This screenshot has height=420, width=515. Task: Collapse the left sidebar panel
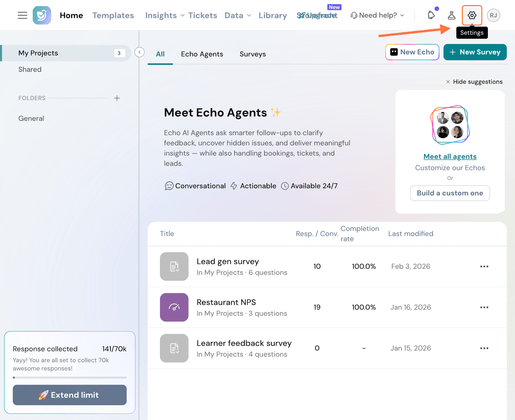tap(139, 52)
